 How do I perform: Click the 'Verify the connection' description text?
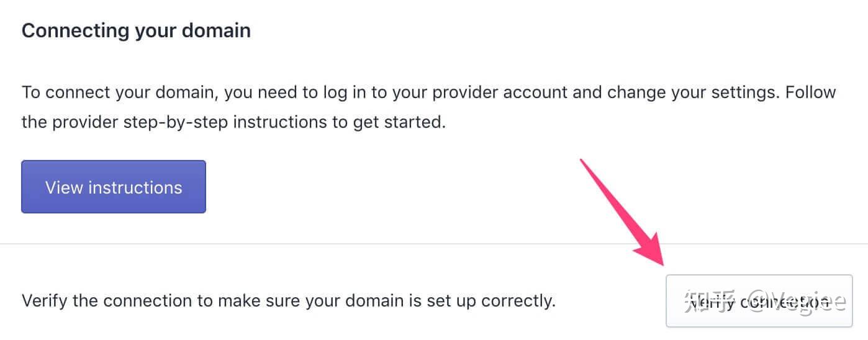pos(288,301)
